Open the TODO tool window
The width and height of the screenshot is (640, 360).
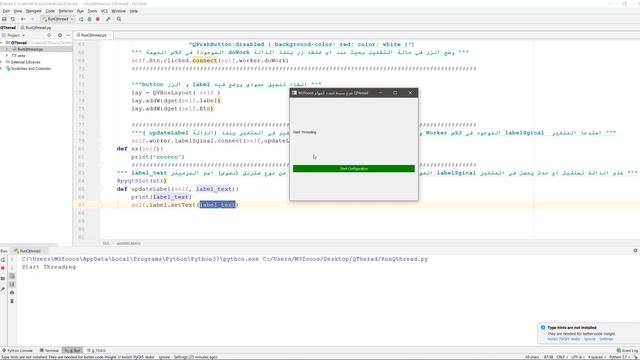(x=96, y=351)
